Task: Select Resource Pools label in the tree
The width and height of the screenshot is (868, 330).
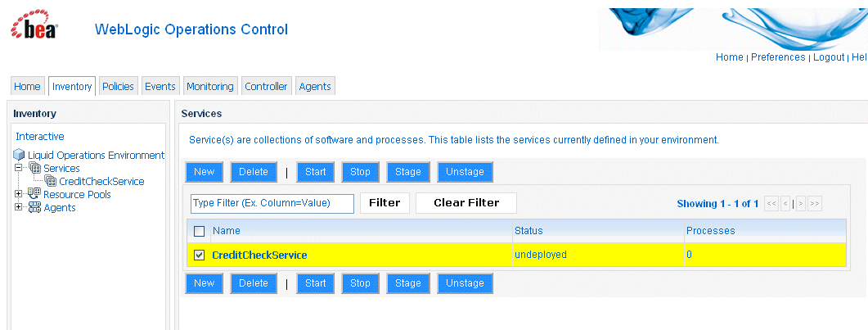Action: click(77, 195)
